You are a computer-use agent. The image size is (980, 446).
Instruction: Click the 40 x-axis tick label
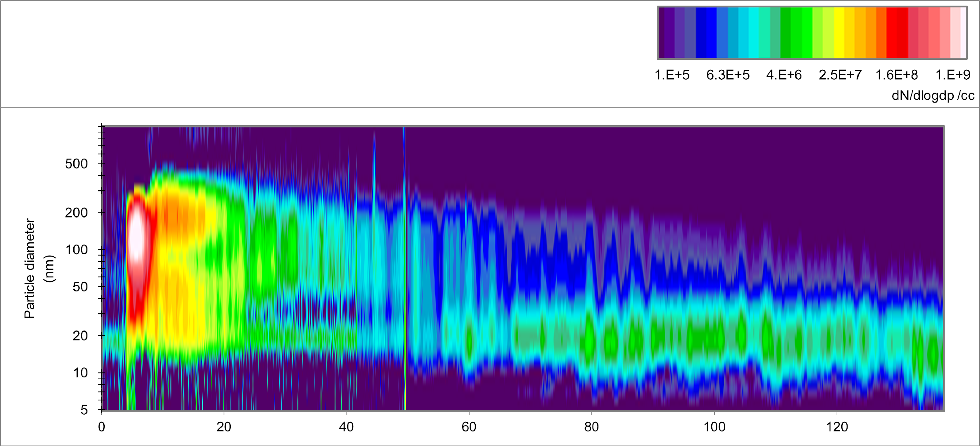[346, 427]
